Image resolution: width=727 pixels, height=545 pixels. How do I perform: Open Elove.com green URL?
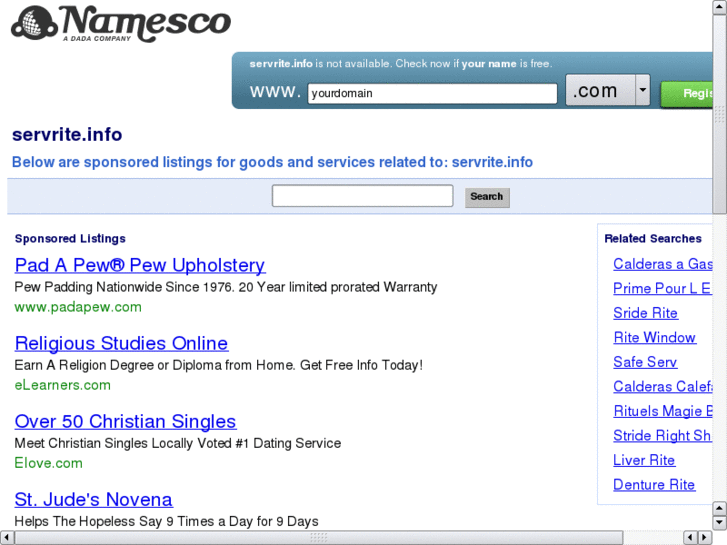click(49, 463)
